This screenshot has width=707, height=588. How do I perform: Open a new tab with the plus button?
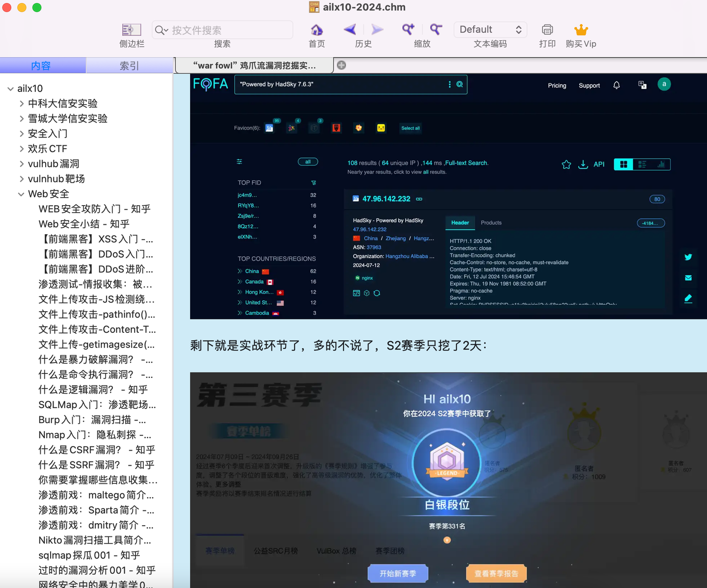tap(341, 65)
